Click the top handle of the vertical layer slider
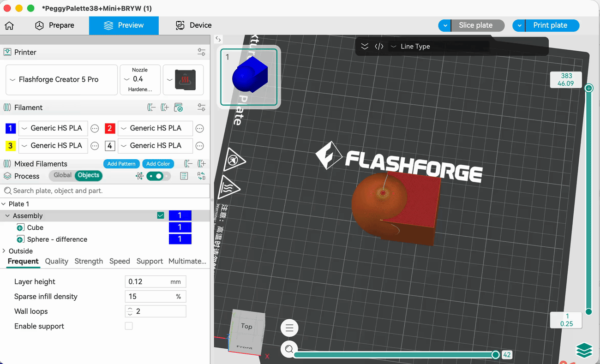The image size is (600, 364). pyautogui.click(x=588, y=88)
